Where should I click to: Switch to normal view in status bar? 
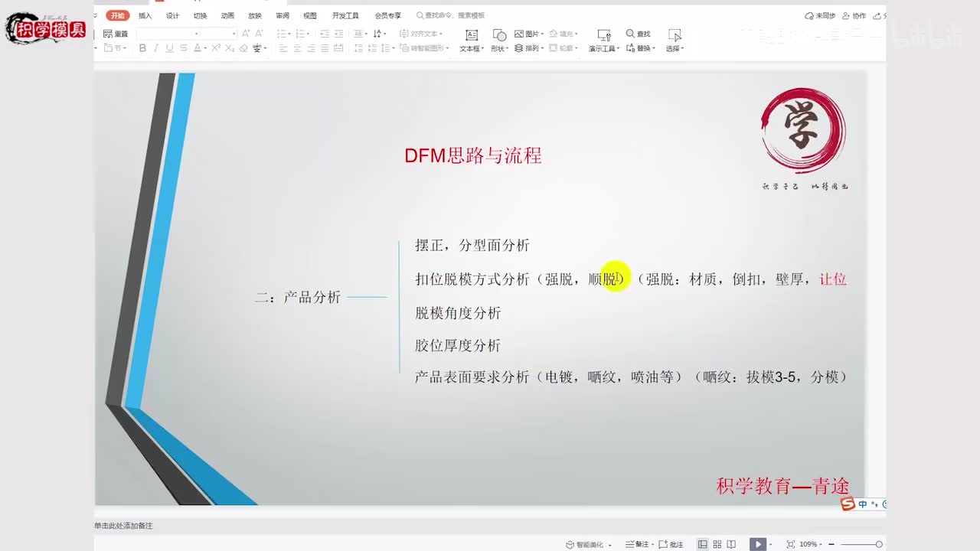702,544
